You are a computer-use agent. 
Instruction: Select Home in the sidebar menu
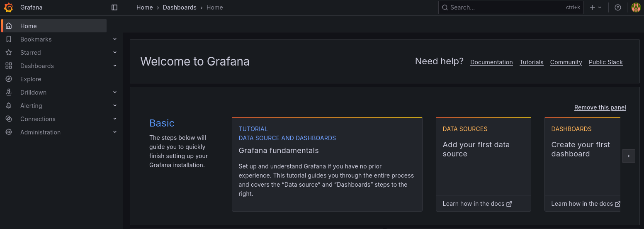click(29, 26)
